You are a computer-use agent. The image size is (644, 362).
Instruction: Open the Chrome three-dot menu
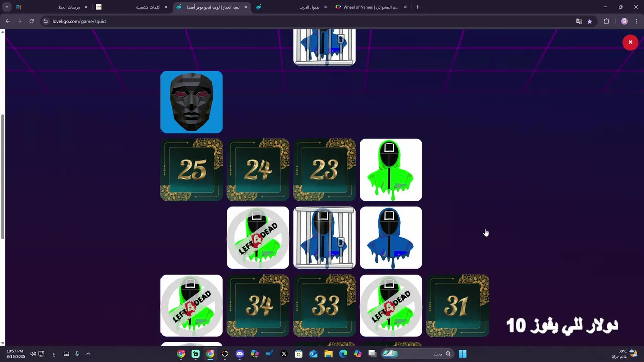pos(637,21)
